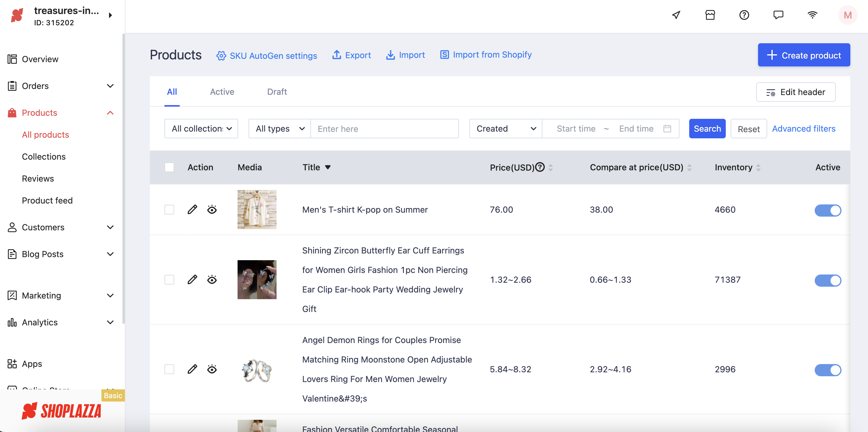This screenshot has height=432, width=868.
Task: Click the Enter here search field
Action: tap(384, 128)
